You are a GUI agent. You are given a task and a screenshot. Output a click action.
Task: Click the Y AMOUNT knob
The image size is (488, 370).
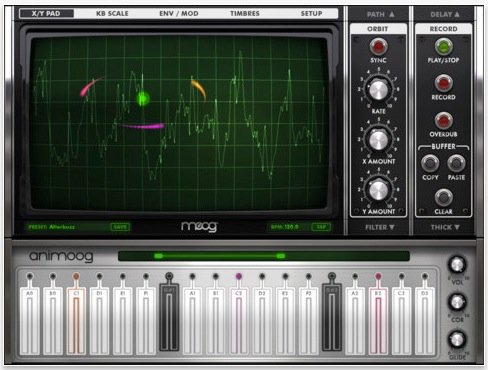tap(378, 189)
